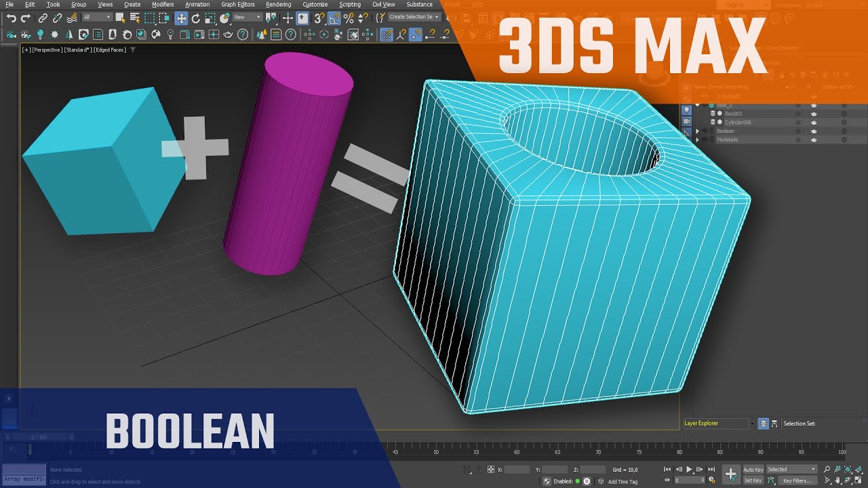The width and height of the screenshot is (868, 488).
Task: Open the Select by Name list
Action: coord(134,18)
